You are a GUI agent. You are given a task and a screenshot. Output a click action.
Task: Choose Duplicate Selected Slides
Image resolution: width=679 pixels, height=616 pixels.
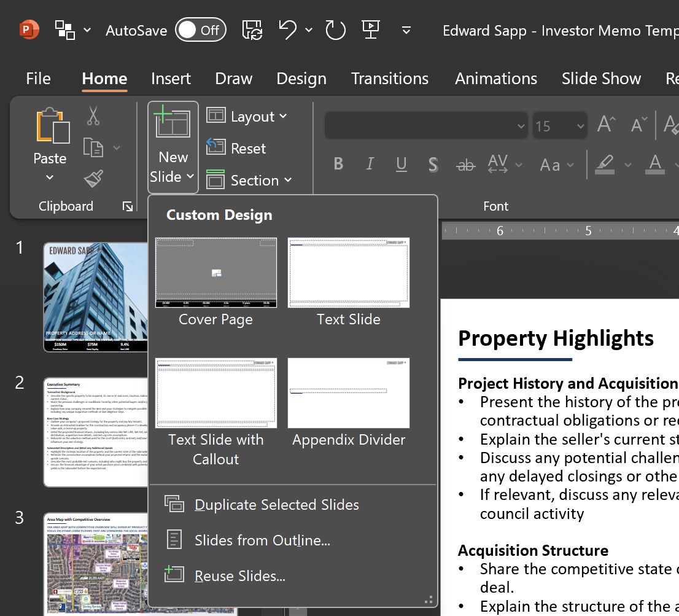[x=276, y=505]
